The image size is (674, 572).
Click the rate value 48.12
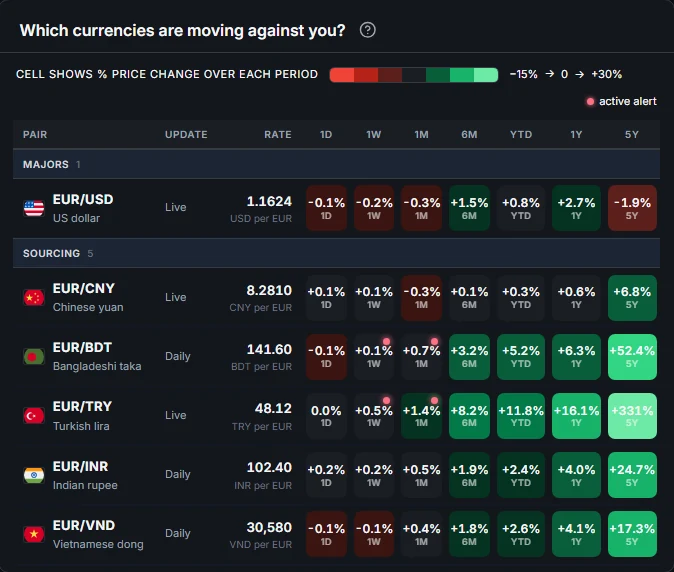pos(273,408)
